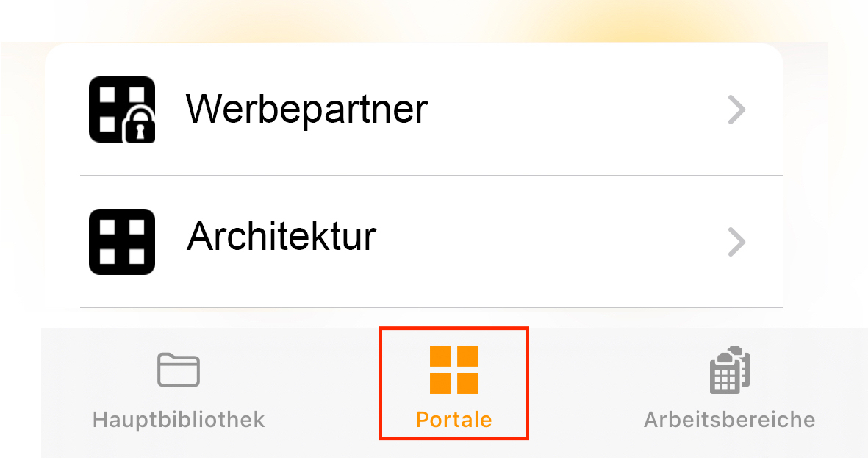The height and width of the screenshot is (458, 868).
Task: Go to the Arbeitsbereiche tab label
Action: tap(730, 420)
